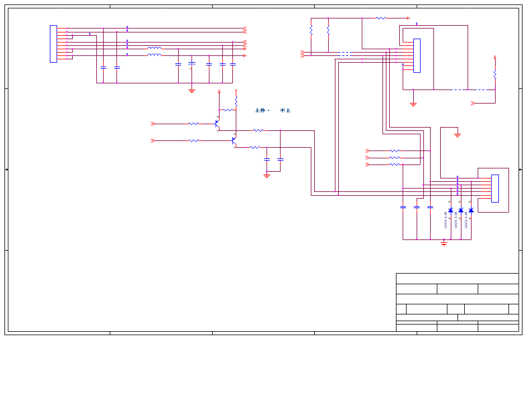This screenshot has width=532, height=409.
Task: Select the leftmost capacitor beside the zener diodes
Action: pyautogui.click(x=403, y=207)
